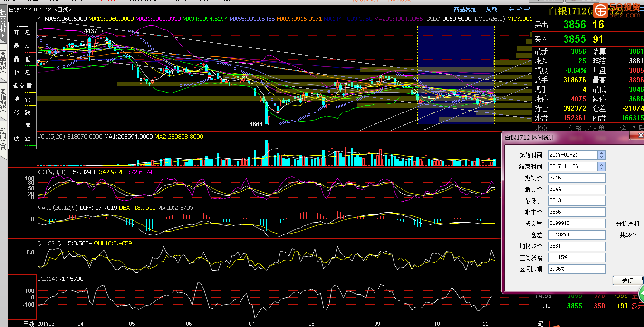Select 收盘 in the field list
Image resolution: width=644 pixels, height=327 pixels.
click(x=22, y=73)
